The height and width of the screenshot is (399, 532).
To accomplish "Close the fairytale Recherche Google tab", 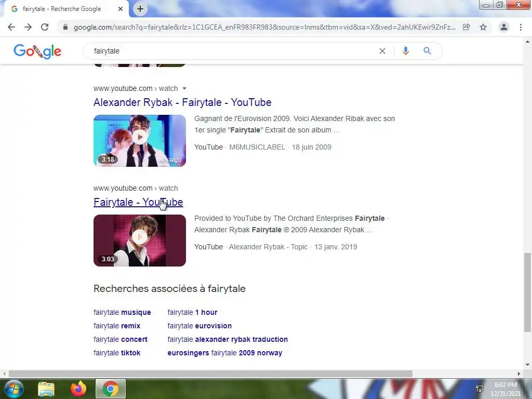I will tap(121, 9).
